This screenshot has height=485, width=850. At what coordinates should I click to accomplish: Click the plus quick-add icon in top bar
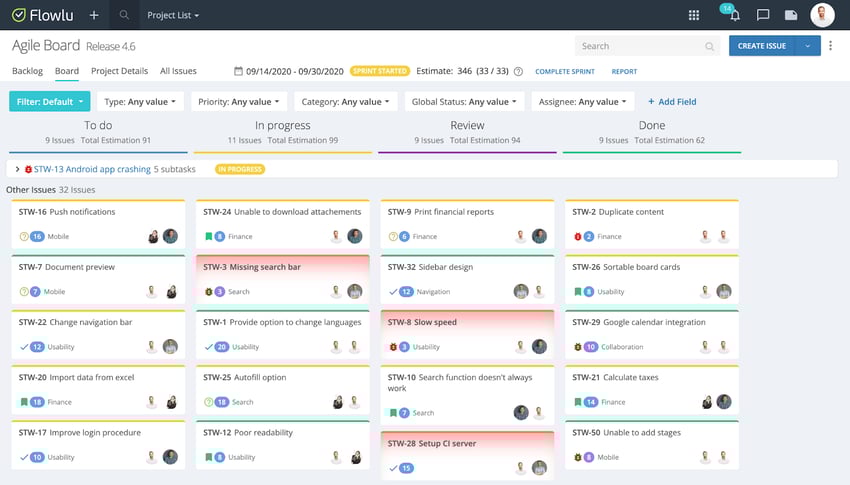94,15
